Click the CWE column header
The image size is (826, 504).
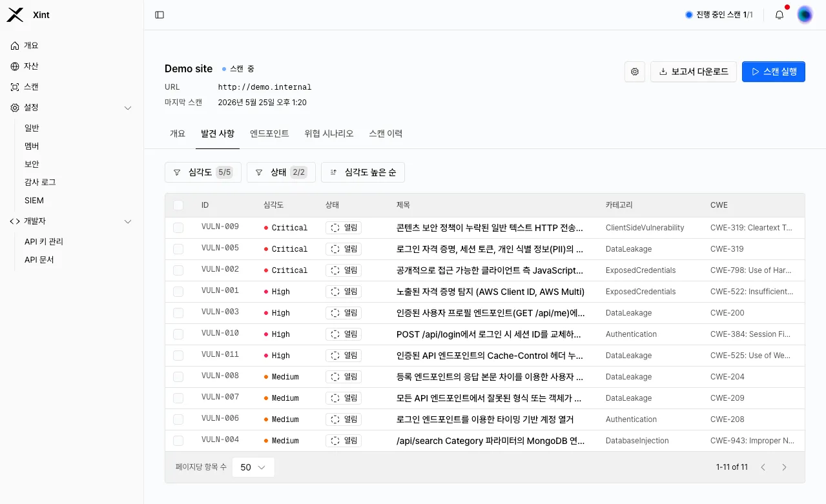[719, 205]
